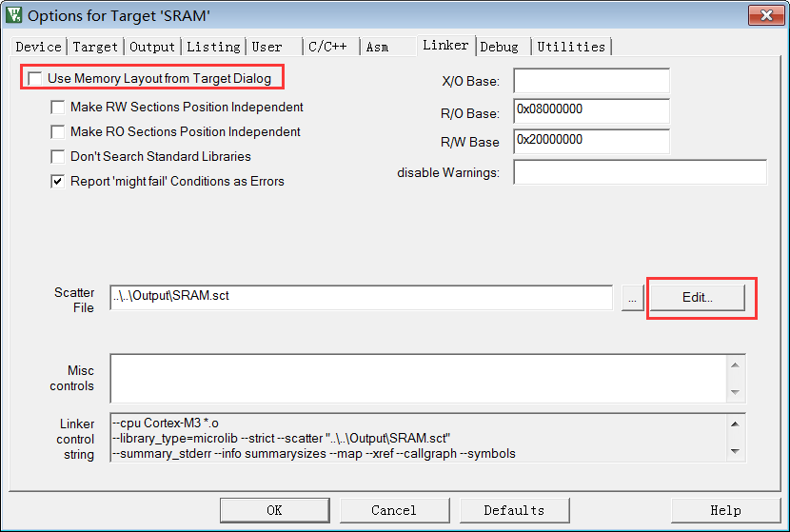Click the Linker control string text area

pyautogui.click(x=418, y=438)
